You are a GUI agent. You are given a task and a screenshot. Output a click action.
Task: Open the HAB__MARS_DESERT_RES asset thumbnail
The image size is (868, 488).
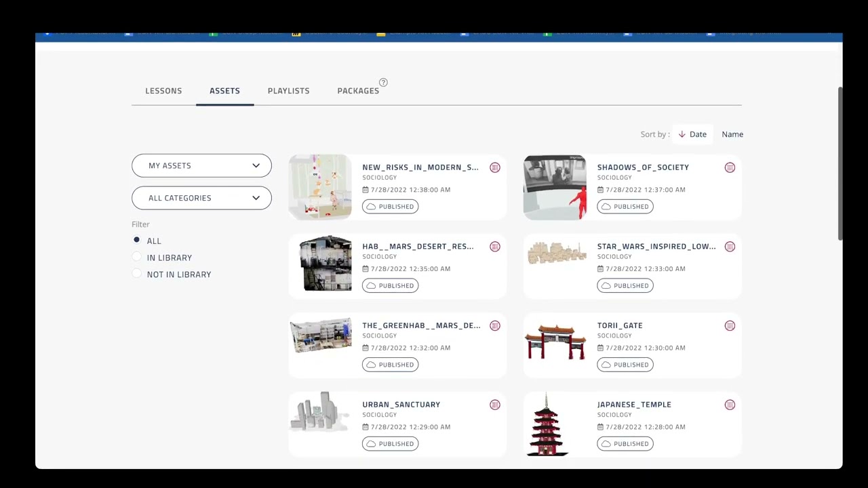click(326, 264)
